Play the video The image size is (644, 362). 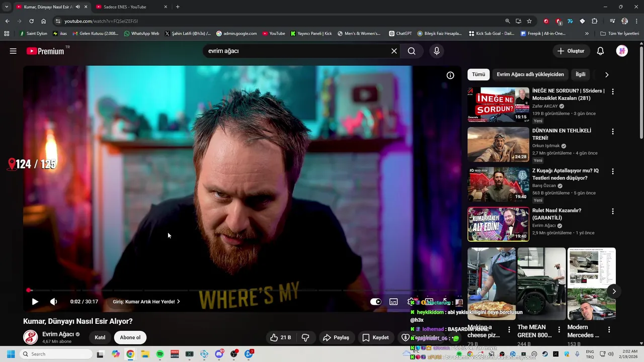(35, 302)
